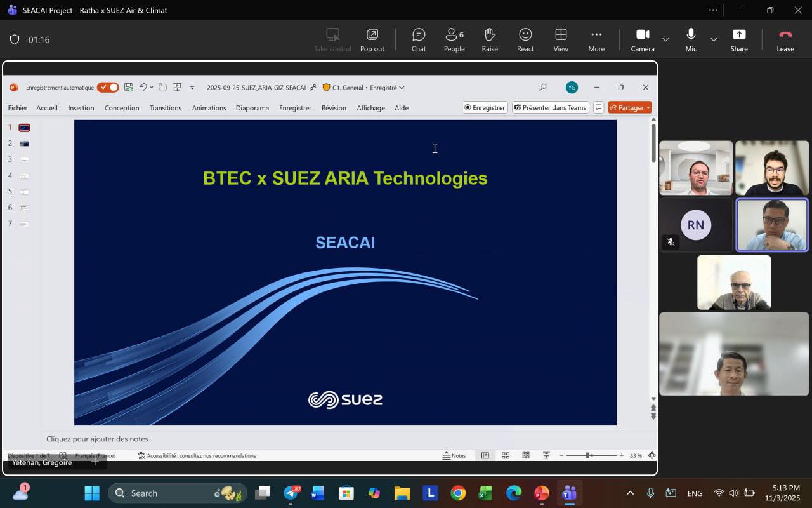Leave the meeting
This screenshot has height=508, width=812.
coord(785,39)
